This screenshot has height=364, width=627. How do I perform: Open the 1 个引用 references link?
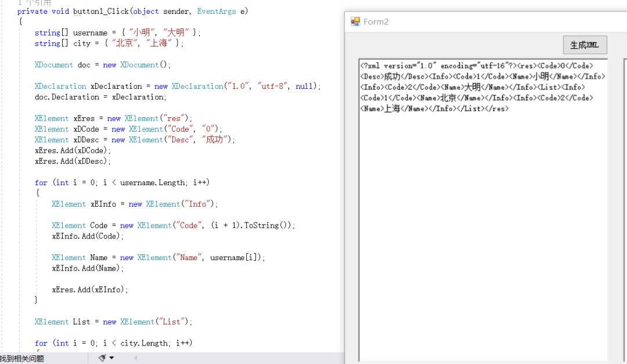coord(34,2)
